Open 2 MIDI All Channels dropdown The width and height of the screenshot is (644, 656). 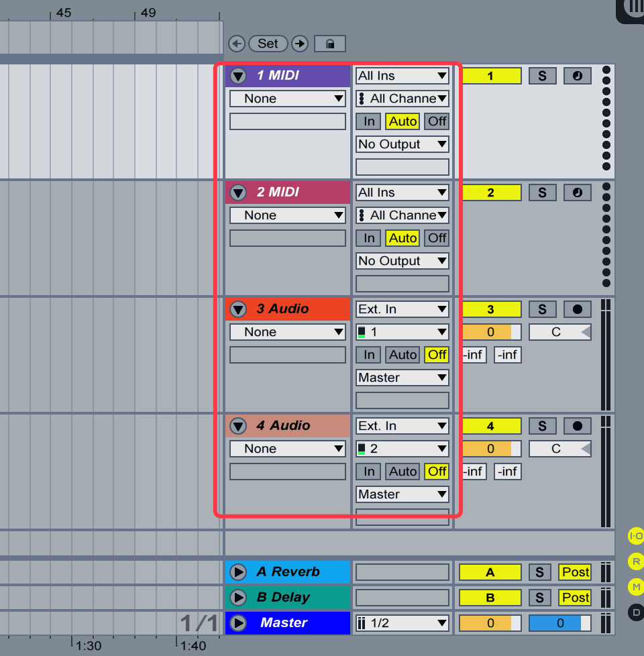402,215
